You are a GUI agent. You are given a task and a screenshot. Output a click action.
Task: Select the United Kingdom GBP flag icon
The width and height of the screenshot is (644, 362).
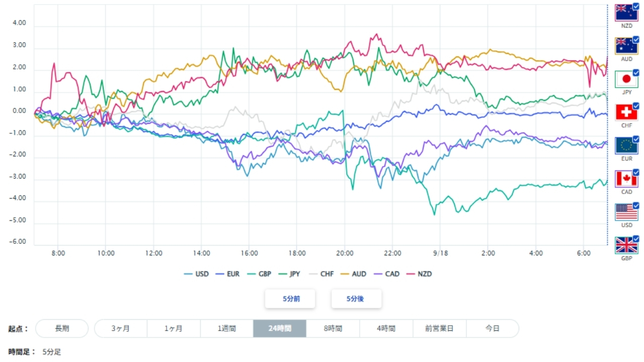[626, 245]
